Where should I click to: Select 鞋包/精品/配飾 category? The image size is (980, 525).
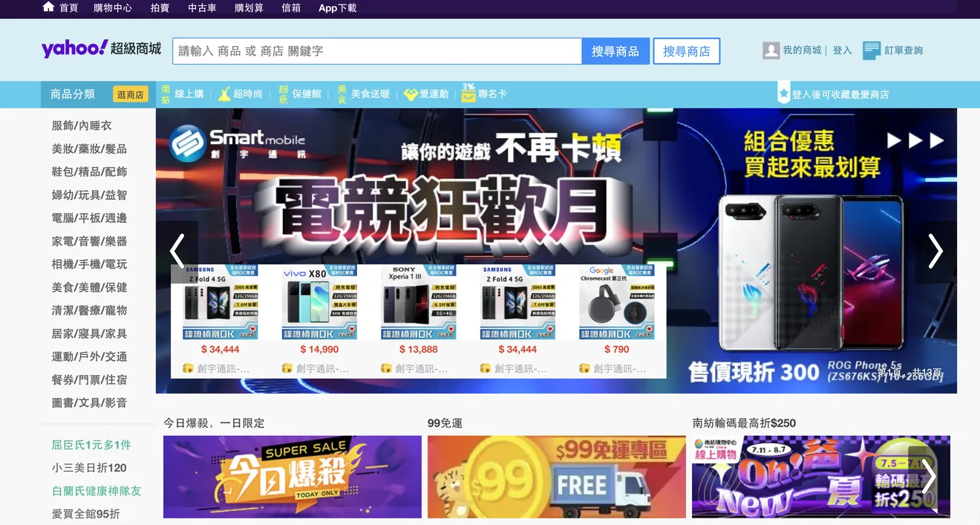coord(89,172)
